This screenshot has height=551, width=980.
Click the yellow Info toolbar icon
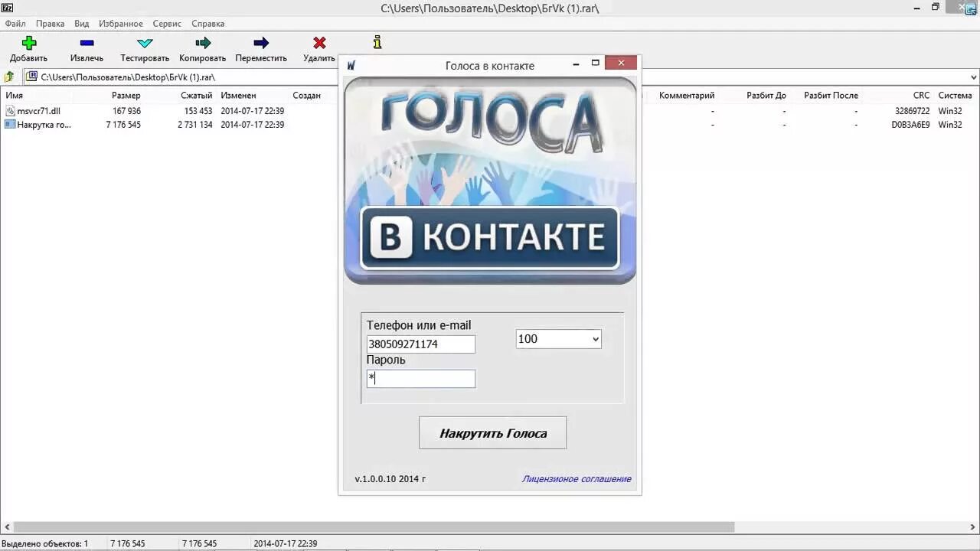(x=377, y=42)
